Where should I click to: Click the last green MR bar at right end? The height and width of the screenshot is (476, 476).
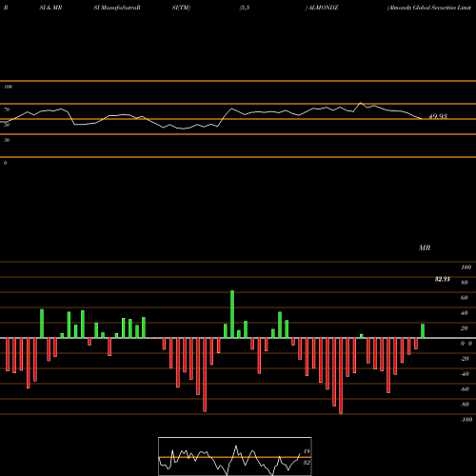coord(423,331)
